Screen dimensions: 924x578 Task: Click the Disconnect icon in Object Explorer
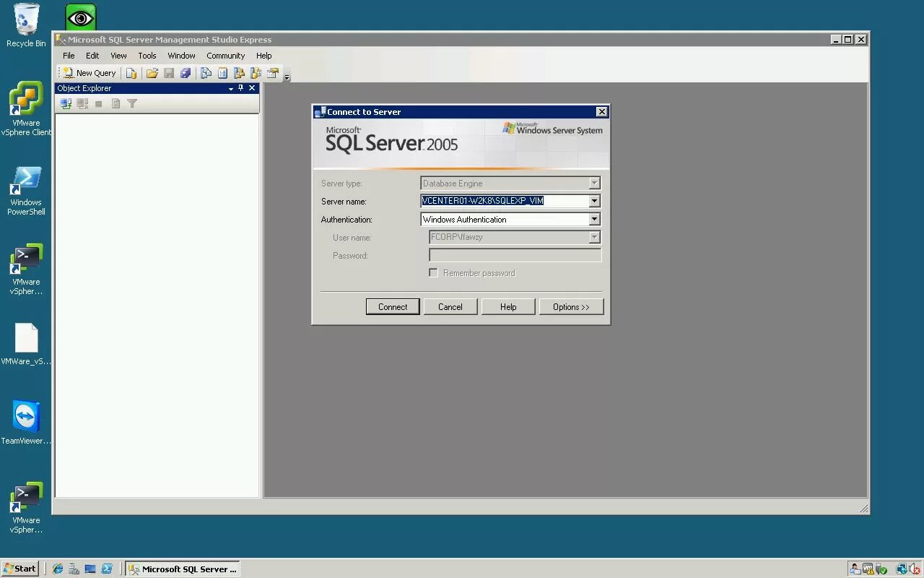(x=82, y=104)
